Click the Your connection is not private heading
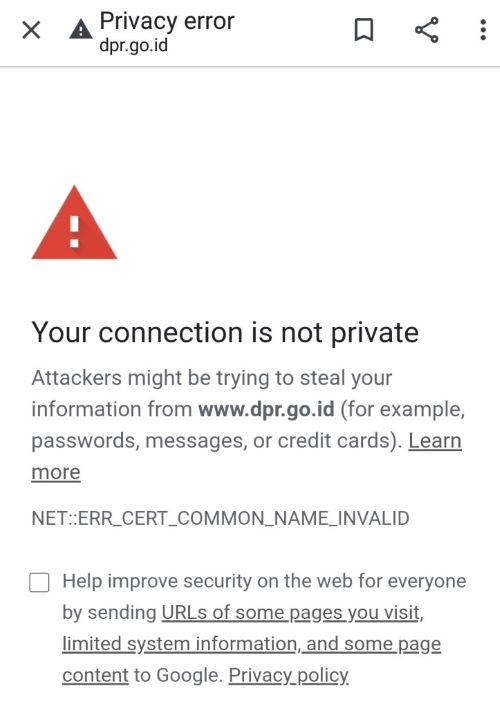This screenshot has height=727, width=500. coord(225,333)
